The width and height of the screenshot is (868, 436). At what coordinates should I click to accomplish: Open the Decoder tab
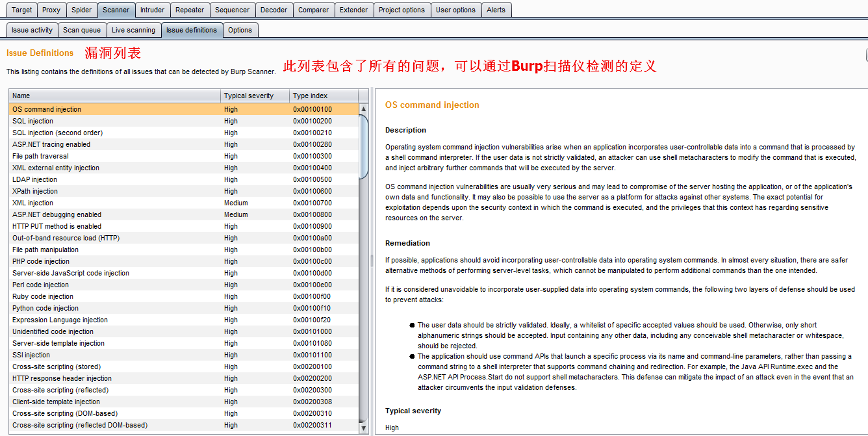click(x=274, y=10)
